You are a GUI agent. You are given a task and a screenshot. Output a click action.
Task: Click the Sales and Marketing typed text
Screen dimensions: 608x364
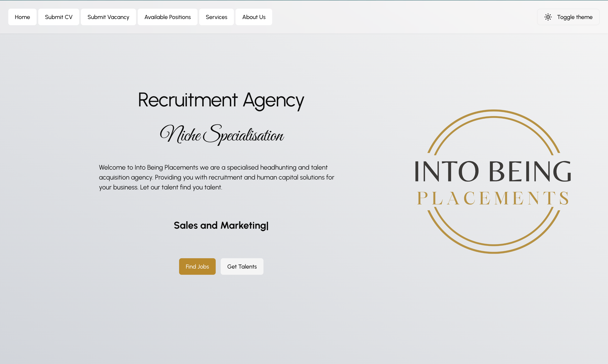click(220, 225)
